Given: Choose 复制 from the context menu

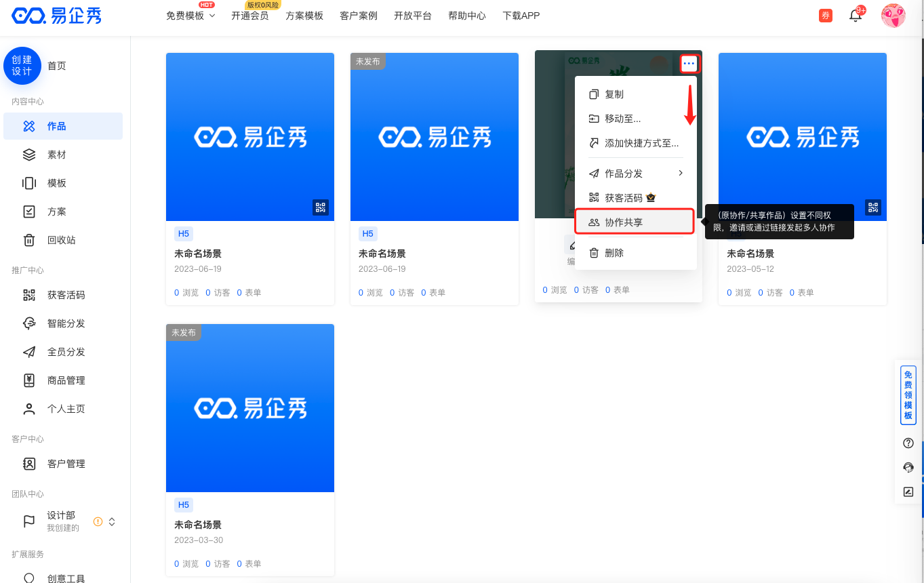Looking at the screenshot, I should pos(635,94).
